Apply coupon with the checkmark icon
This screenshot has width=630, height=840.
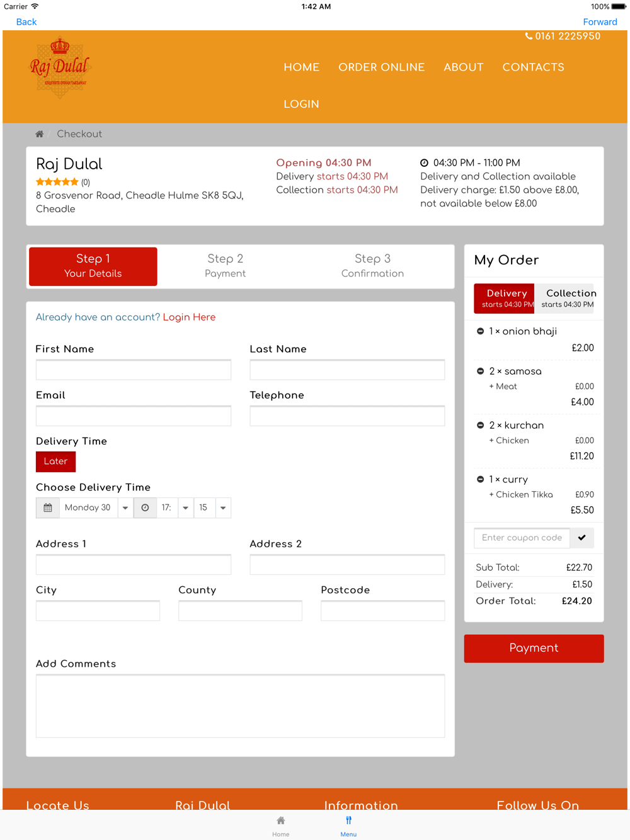coord(582,538)
